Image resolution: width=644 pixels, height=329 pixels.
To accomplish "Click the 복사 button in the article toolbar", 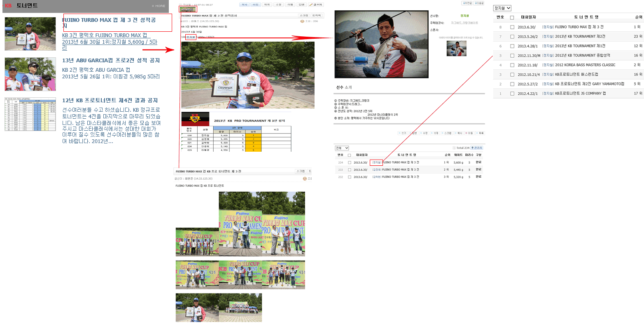I will click(245, 5).
